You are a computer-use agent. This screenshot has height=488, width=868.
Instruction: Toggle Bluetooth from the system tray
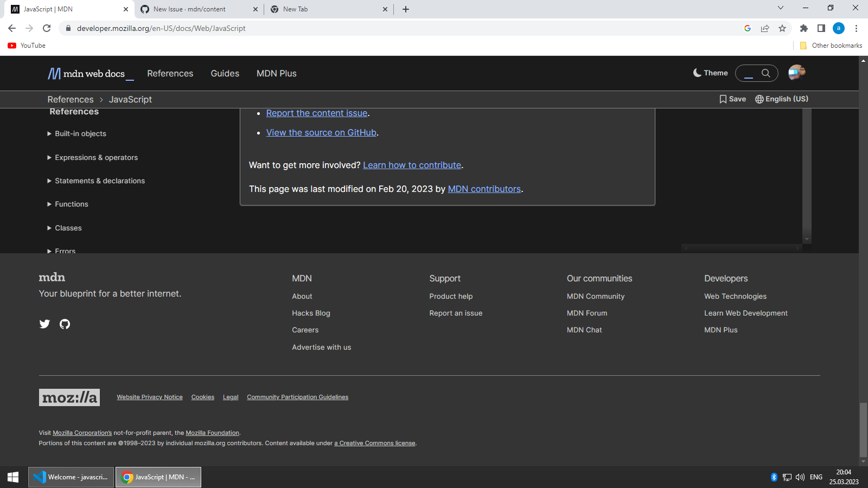774,477
